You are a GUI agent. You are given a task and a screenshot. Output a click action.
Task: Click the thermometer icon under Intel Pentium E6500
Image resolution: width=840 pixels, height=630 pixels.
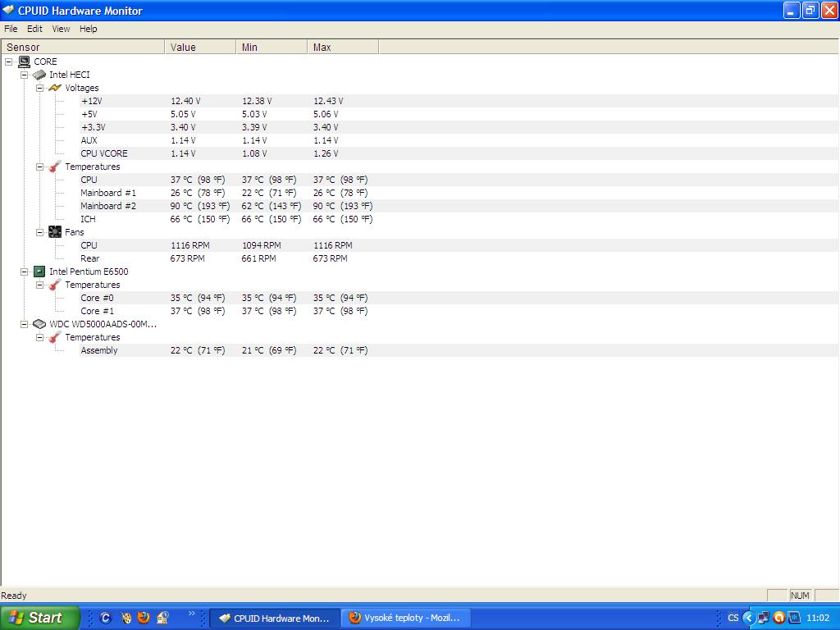coord(55,285)
